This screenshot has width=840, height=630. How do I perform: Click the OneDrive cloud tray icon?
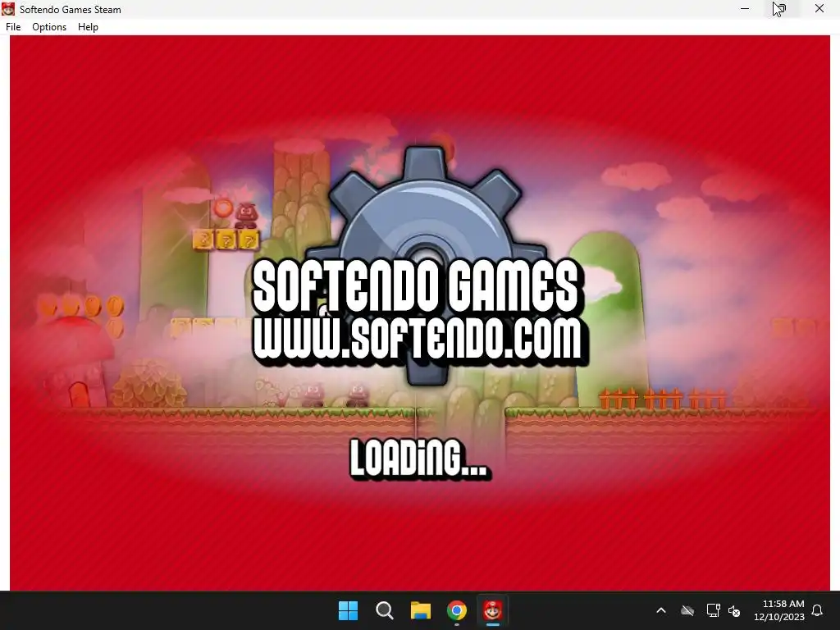[x=687, y=610]
